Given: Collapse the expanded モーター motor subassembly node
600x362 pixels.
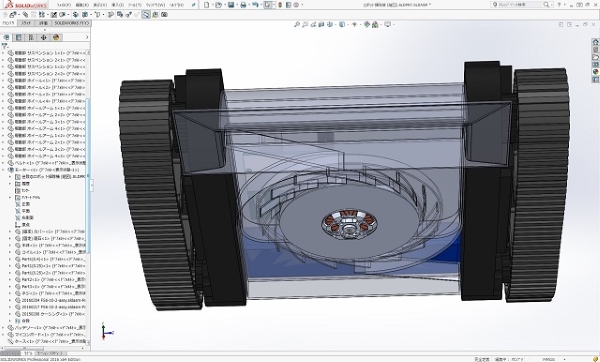Looking at the screenshot, I should (x=3, y=170).
